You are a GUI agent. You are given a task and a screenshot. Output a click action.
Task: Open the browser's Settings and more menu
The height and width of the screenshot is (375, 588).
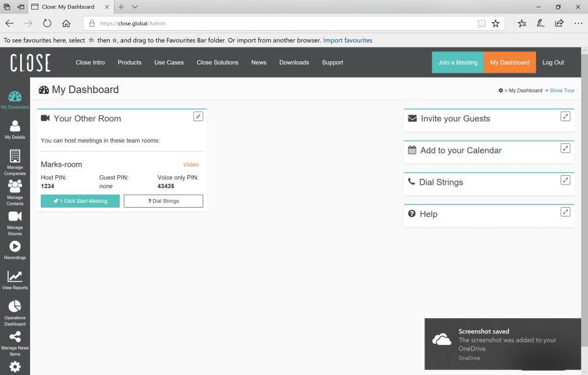578,23
